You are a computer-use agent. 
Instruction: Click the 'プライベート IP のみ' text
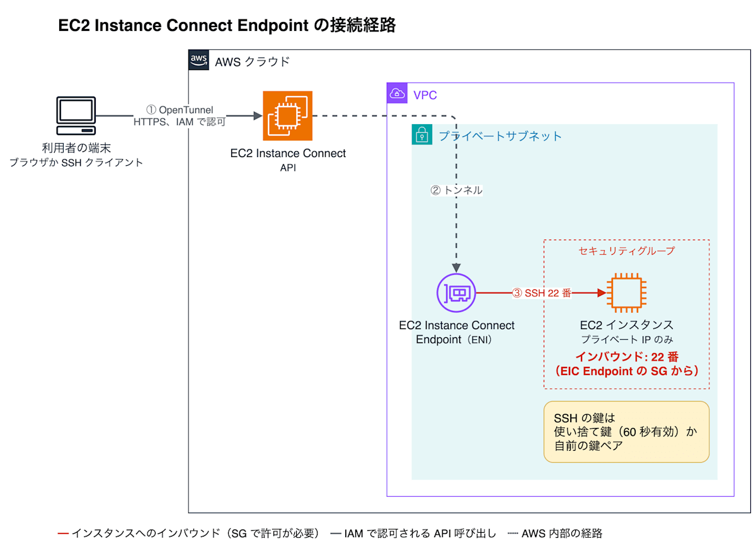627,339
